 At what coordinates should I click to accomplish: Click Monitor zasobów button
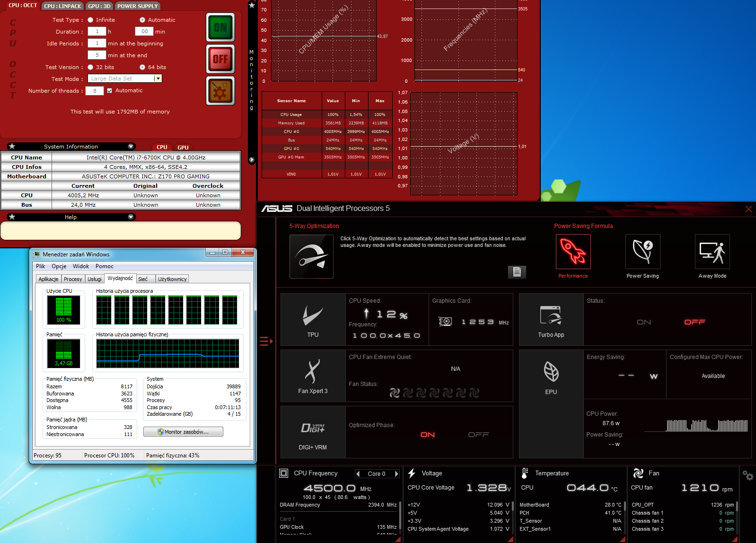point(183,432)
